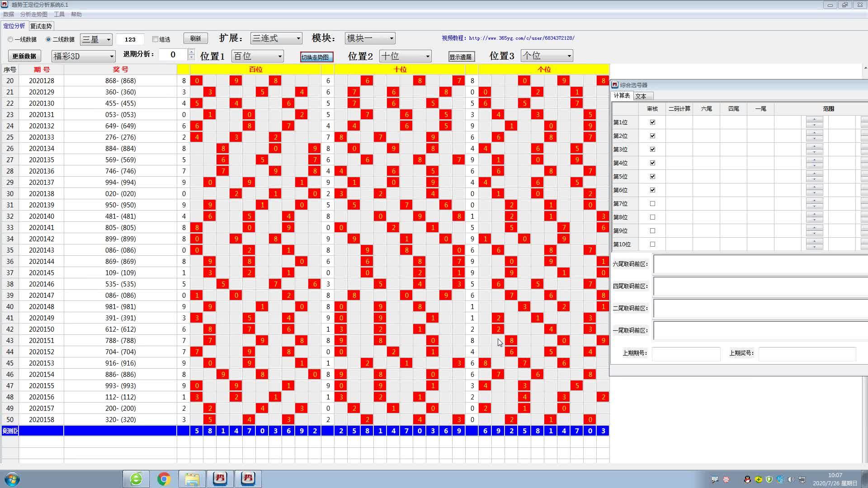Click the 奖号 column header
Screen dimensions: 868x488
pyautogui.click(x=120, y=70)
